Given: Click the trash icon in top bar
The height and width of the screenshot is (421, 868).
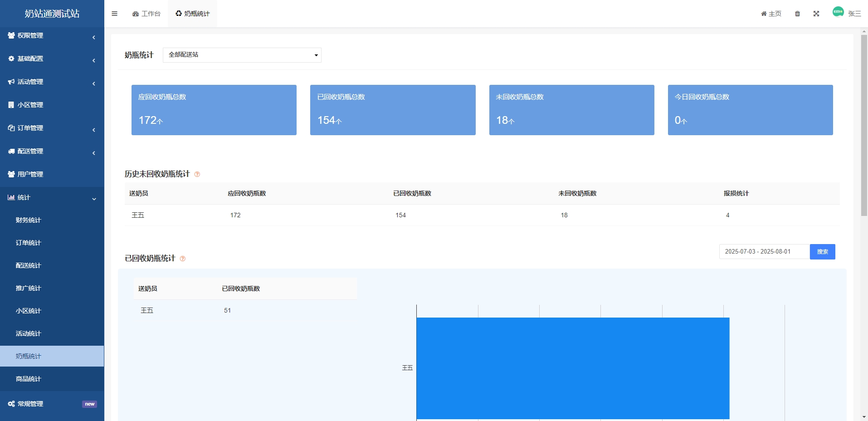Looking at the screenshot, I should (x=797, y=14).
